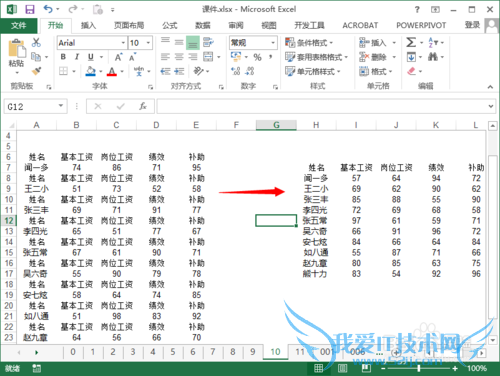Open the Arial font name dropdown

pyautogui.click(x=123, y=43)
